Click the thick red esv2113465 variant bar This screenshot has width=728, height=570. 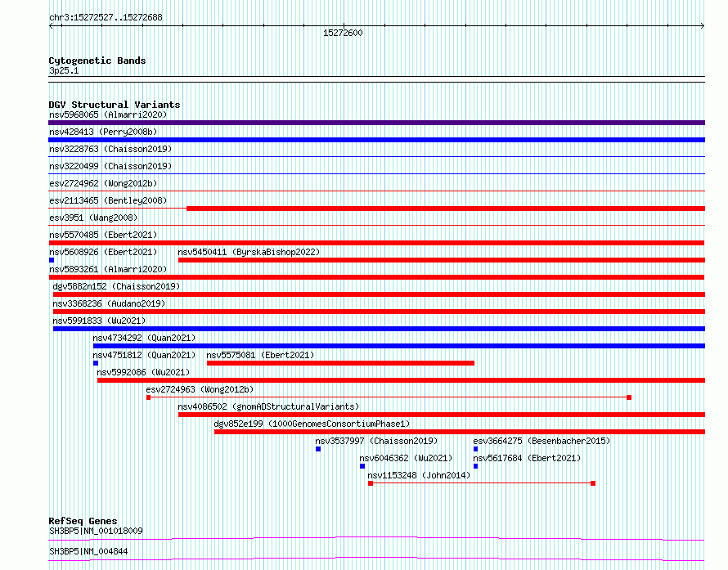click(x=446, y=209)
